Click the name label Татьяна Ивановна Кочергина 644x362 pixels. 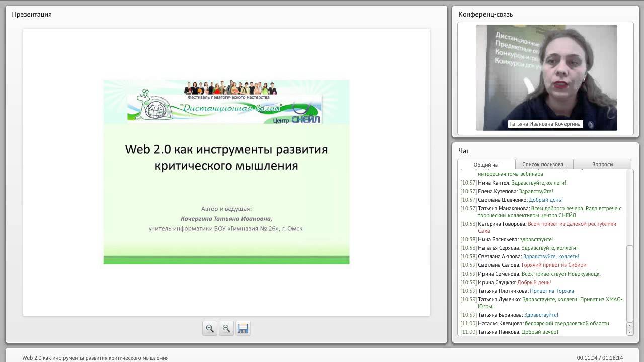tap(544, 124)
